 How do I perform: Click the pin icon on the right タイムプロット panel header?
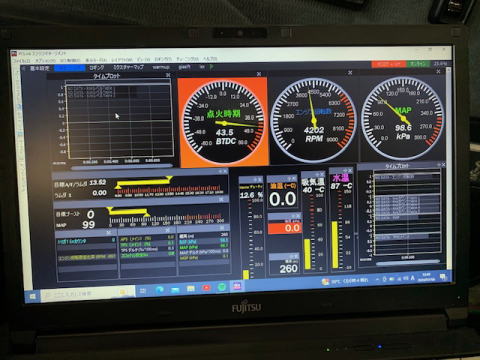coord(438,165)
